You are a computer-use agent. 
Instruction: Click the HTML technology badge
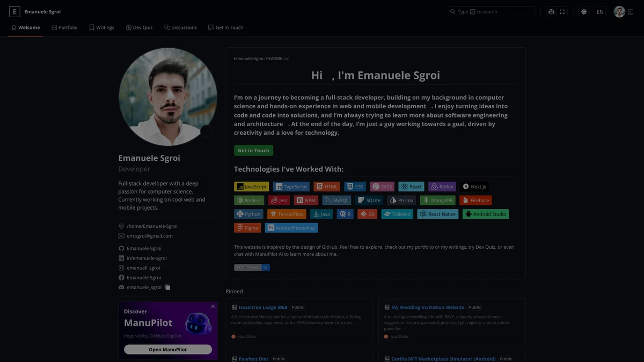(x=327, y=187)
